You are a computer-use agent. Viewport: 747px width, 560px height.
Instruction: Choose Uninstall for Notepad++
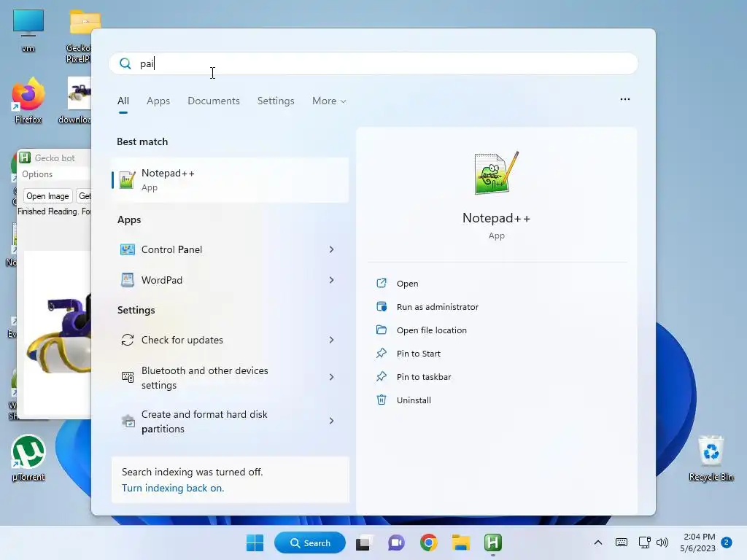tap(414, 400)
